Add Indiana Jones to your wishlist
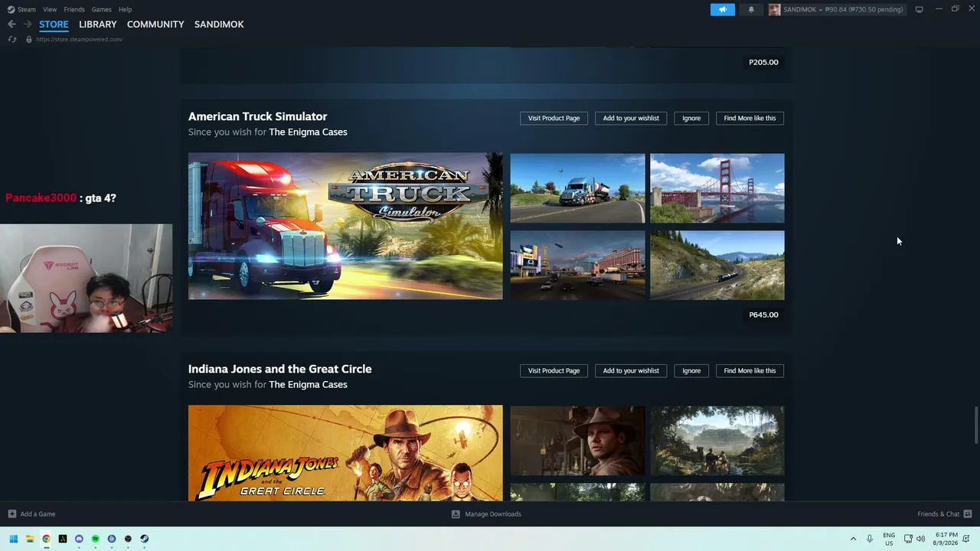980x551 pixels. (x=631, y=370)
